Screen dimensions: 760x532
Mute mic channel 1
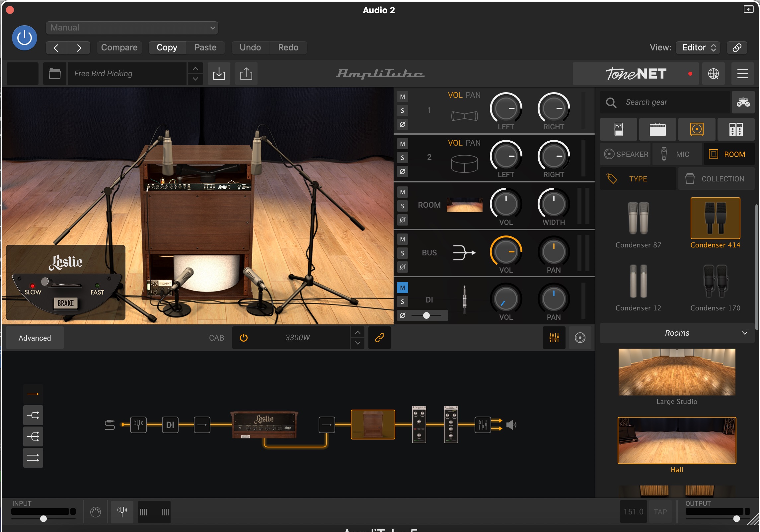click(x=403, y=97)
